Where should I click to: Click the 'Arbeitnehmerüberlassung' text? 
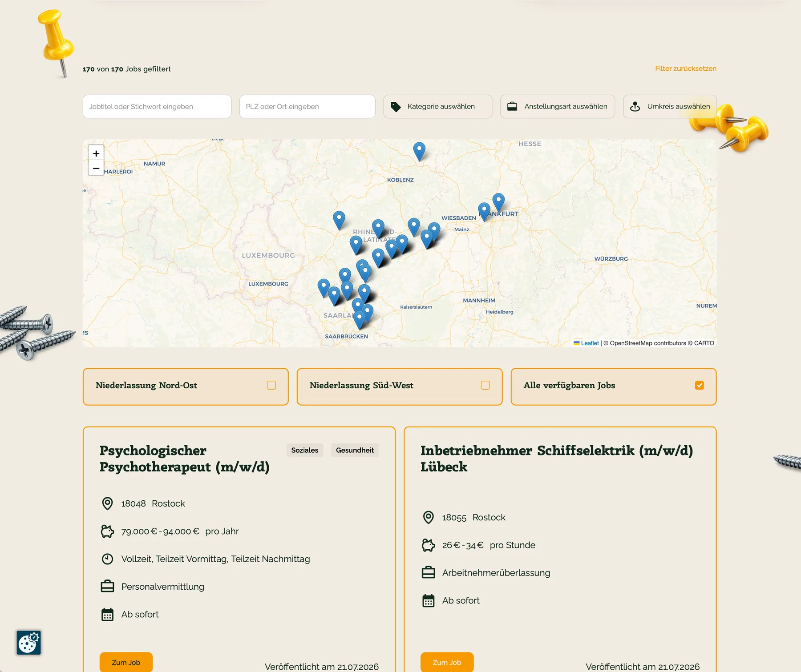(x=496, y=573)
